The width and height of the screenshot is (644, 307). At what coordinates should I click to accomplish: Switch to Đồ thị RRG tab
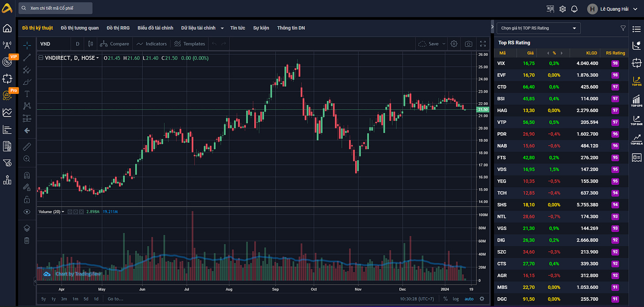[118, 28]
